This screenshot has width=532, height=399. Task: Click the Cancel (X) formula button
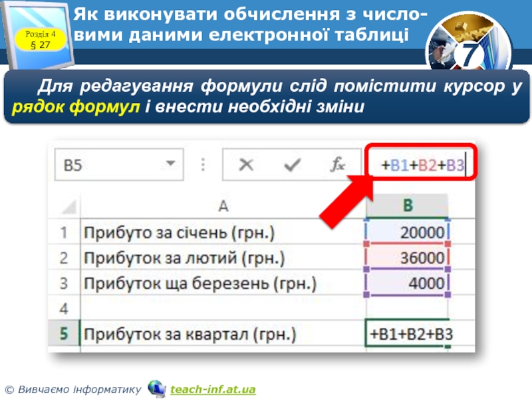246,165
